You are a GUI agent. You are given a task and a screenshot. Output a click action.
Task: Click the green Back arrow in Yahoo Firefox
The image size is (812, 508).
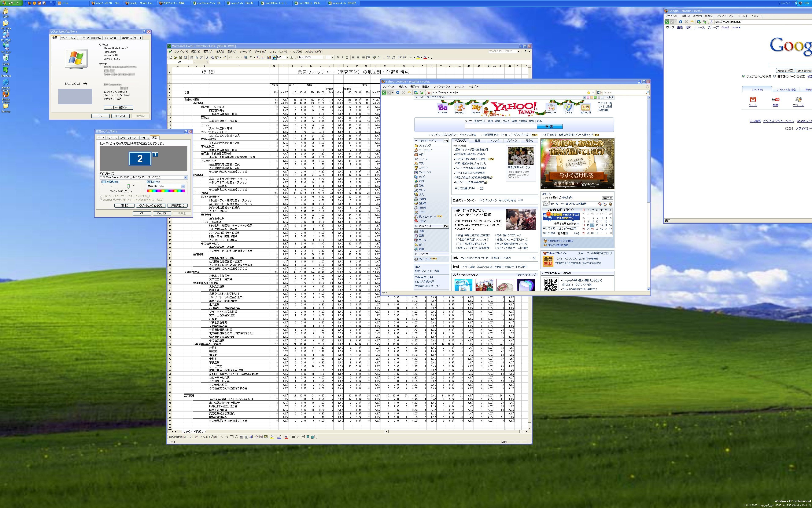coord(384,92)
